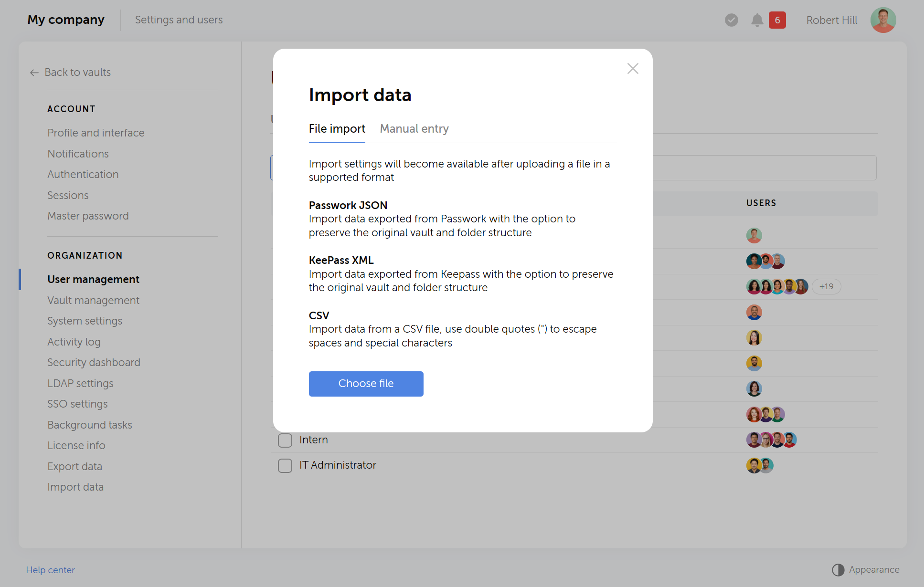The image size is (924, 587).
Task: Open the Notifications settings page
Action: pos(78,154)
